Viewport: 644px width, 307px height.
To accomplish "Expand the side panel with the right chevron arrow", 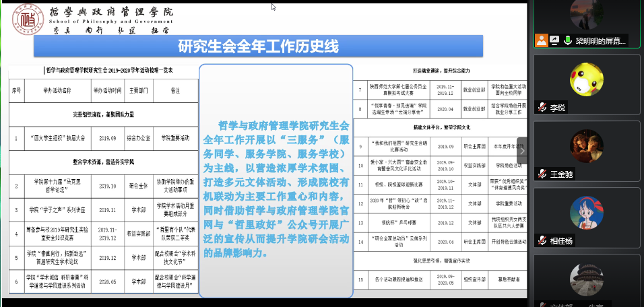I will coord(522,151).
